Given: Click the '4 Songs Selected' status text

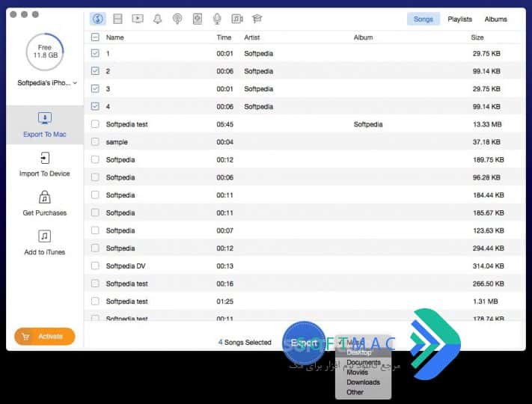Looking at the screenshot, I should pyautogui.click(x=245, y=342).
